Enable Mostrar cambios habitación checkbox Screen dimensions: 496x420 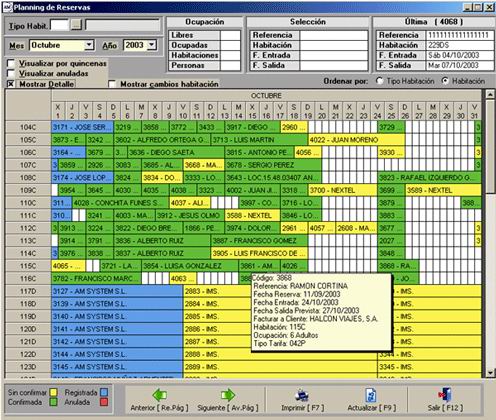click(112, 84)
